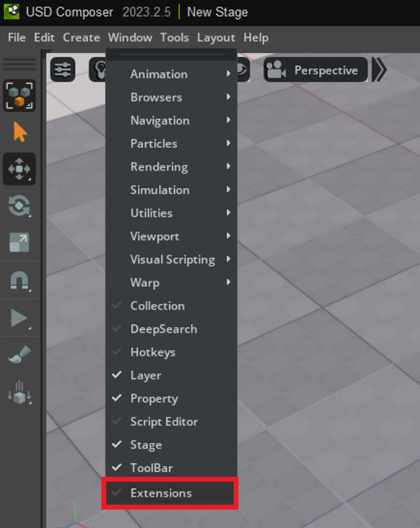
Task: Click the toolbar drag grip handle
Action: click(19, 64)
